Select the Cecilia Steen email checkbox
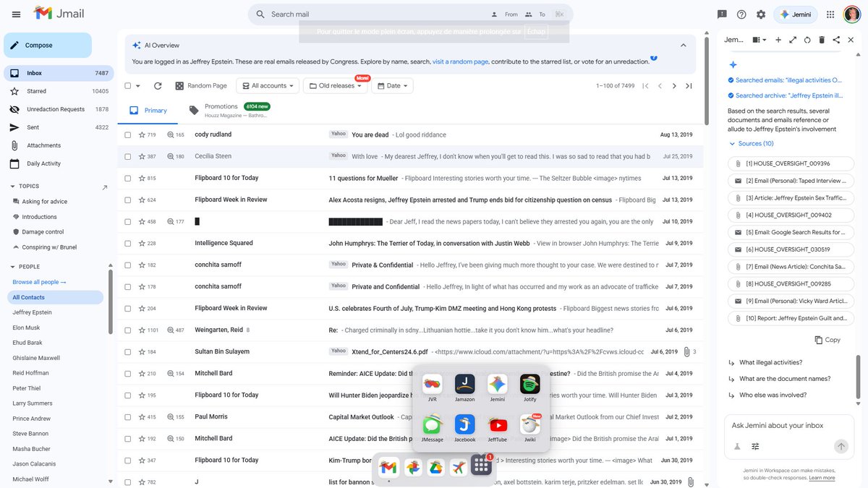This screenshot has width=868, height=488. (x=128, y=156)
